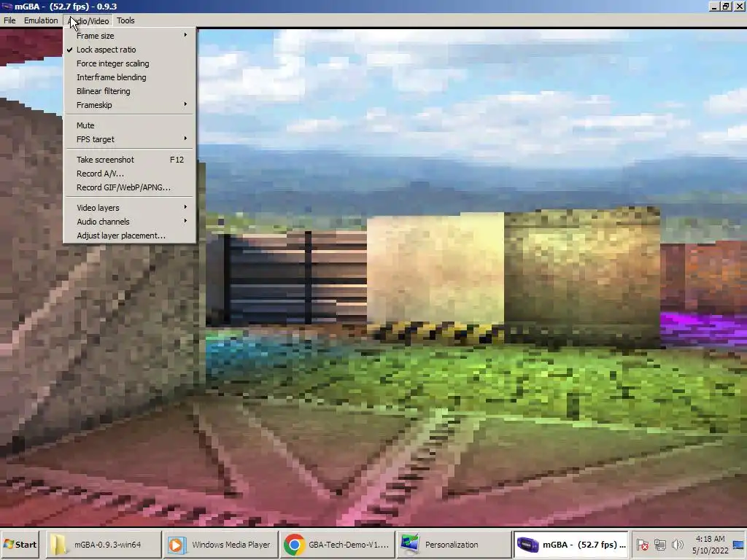Switch to mGBA-0.9.3-win64 folder taskbar button

[104, 544]
